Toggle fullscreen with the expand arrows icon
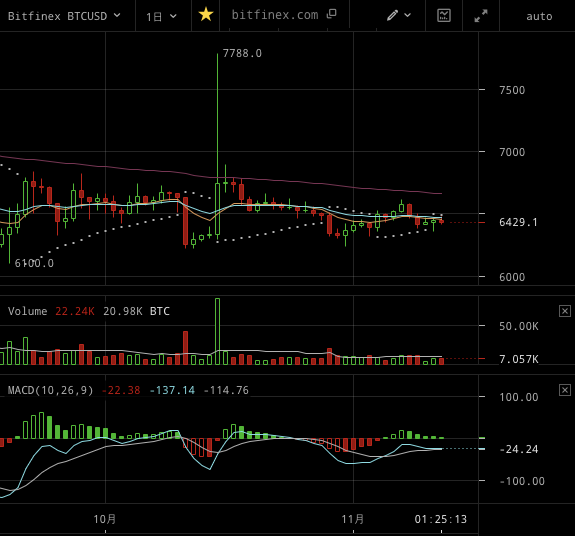This screenshot has height=536, width=575. pos(481,16)
